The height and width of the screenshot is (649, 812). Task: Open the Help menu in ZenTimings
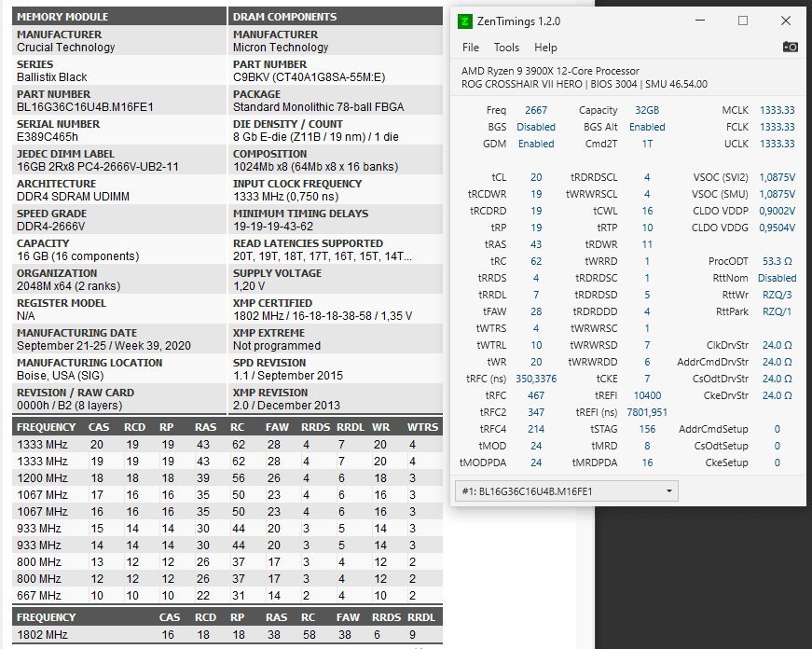point(545,48)
